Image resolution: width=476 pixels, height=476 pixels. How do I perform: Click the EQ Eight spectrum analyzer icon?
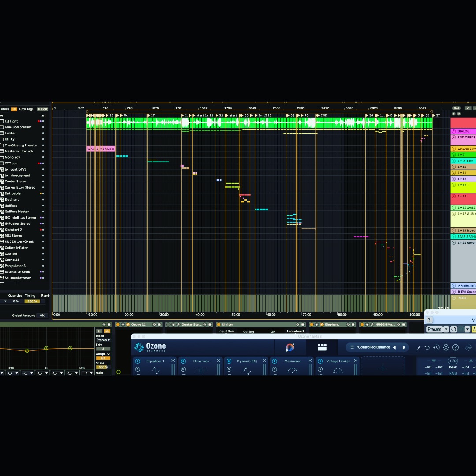coord(107,331)
